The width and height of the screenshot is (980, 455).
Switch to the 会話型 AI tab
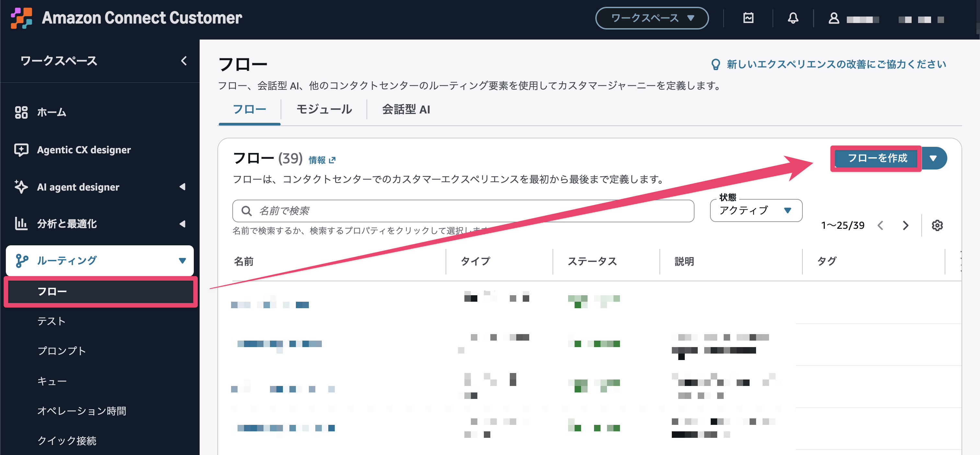(x=406, y=110)
